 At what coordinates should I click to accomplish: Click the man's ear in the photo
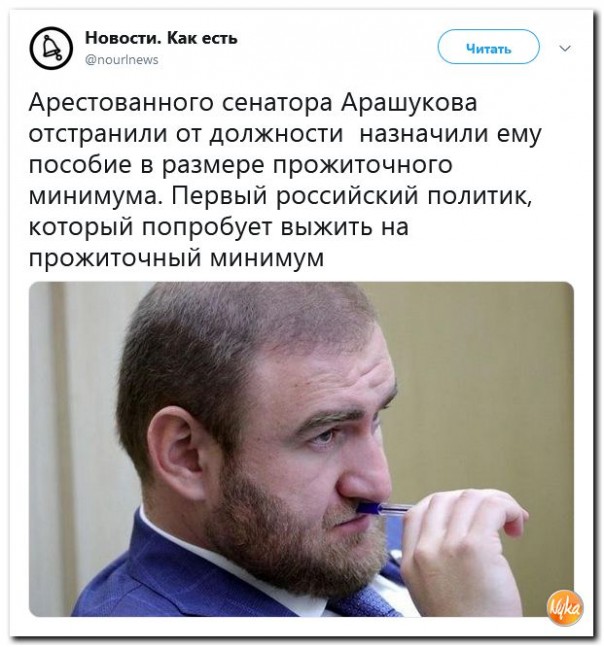[x=177, y=449]
